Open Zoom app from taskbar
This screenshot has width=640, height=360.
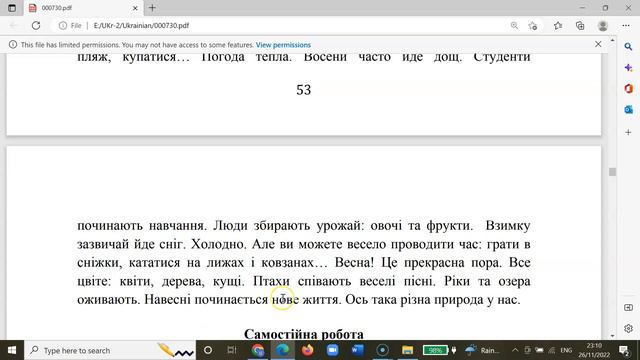pyautogui.click(x=332, y=350)
